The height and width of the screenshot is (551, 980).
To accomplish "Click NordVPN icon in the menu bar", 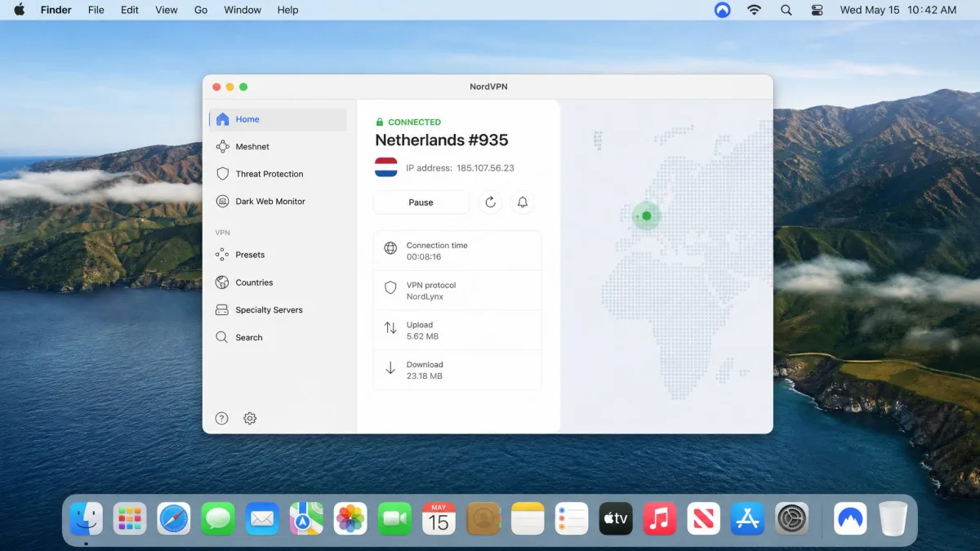I will (722, 10).
